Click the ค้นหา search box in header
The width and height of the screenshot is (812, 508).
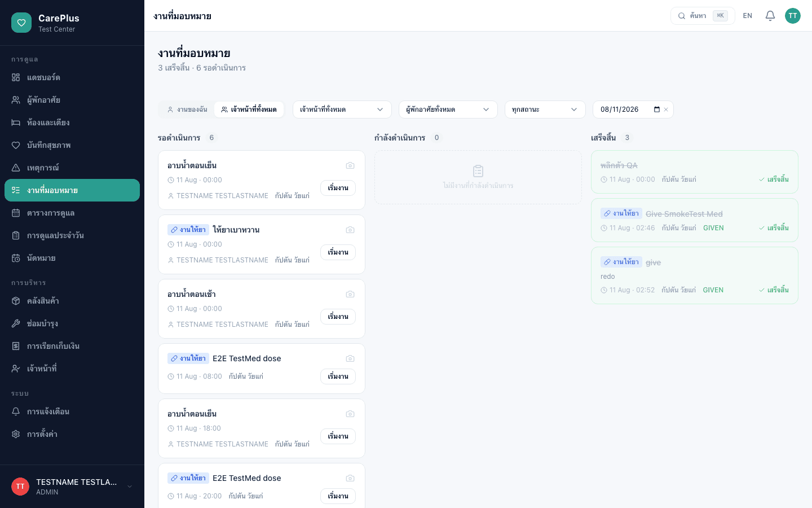point(703,16)
